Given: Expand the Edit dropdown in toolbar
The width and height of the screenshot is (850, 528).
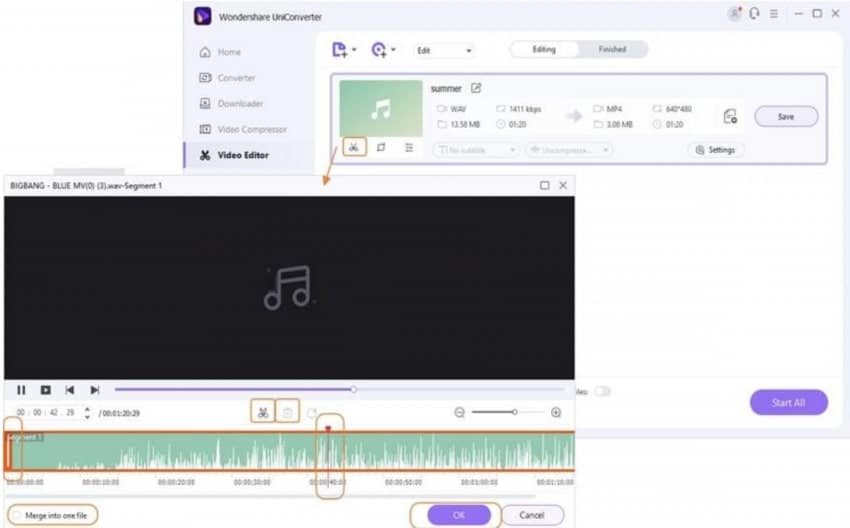Looking at the screenshot, I should (443, 50).
